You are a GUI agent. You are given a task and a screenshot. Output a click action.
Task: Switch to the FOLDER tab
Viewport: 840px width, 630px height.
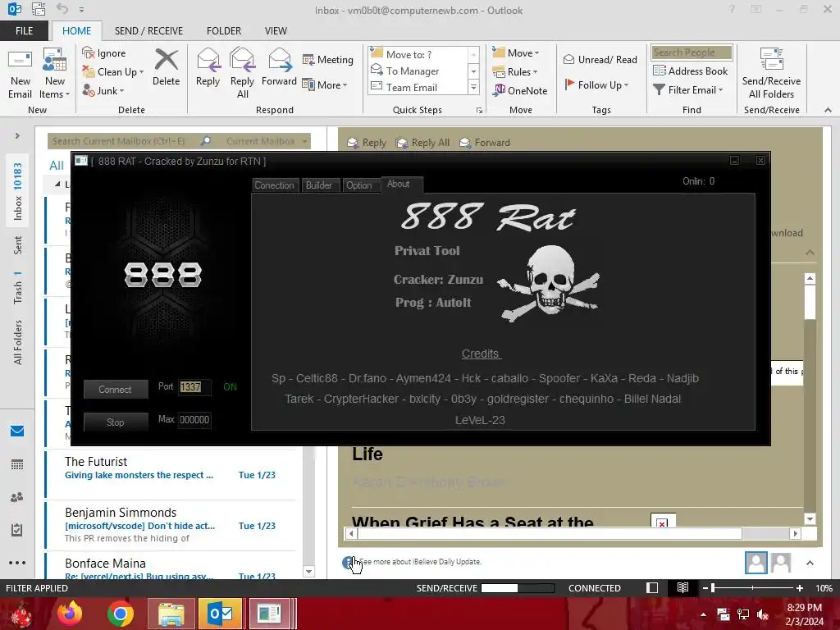224,30
